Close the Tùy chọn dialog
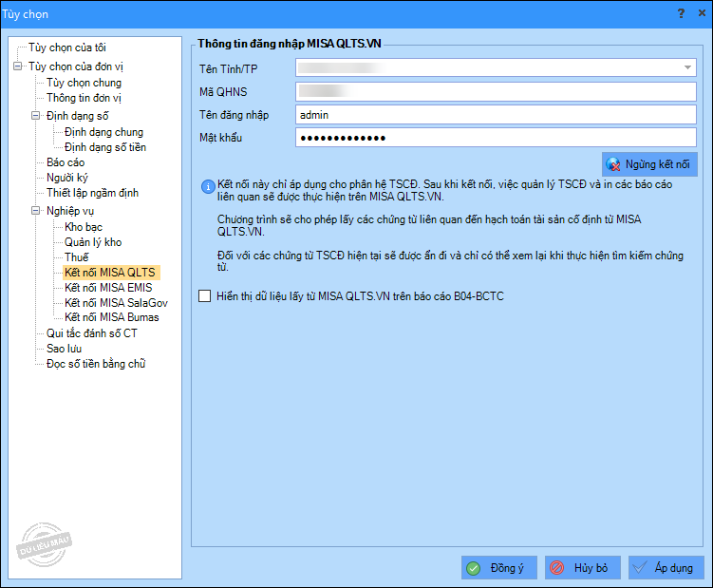713x588 pixels. click(x=703, y=13)
